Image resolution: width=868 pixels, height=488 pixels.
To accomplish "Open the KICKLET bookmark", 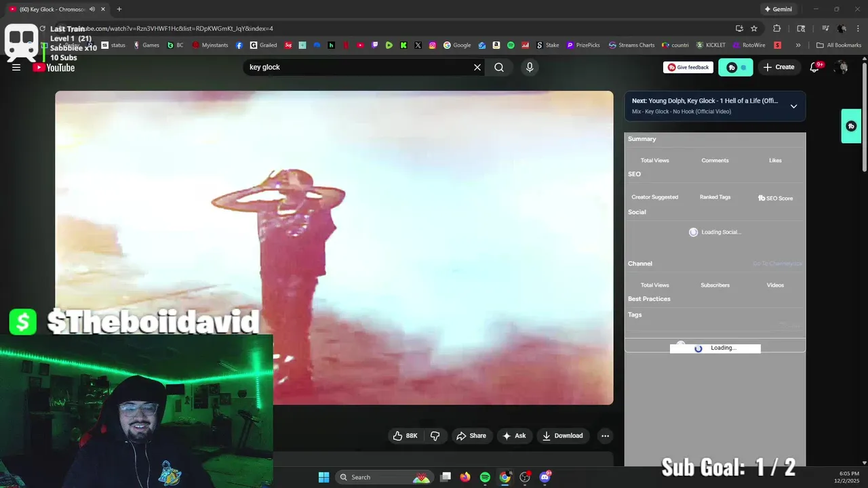I will [711, 45].
